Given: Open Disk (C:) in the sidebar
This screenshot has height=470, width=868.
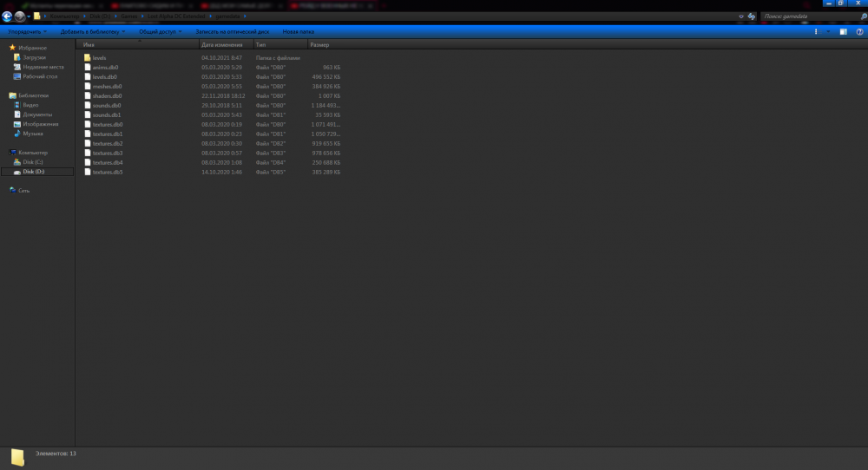Looking at the screenshot, I should pos(33,162).
